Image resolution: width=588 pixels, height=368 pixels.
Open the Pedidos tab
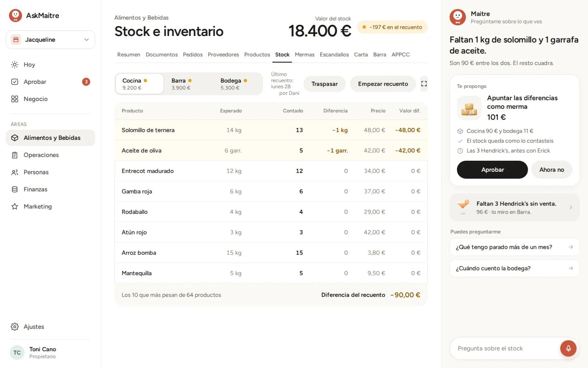[193, 54]
